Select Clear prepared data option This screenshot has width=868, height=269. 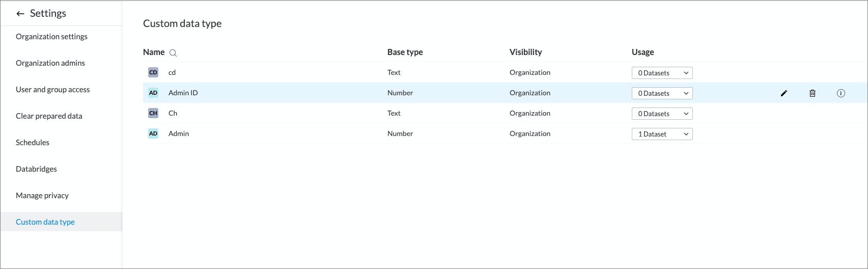(x=49, y=116)
